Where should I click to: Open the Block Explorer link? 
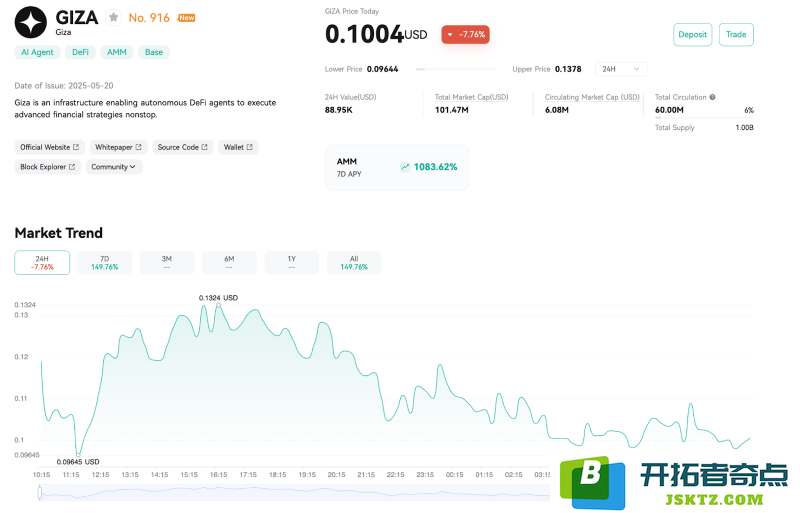[47, 167]
